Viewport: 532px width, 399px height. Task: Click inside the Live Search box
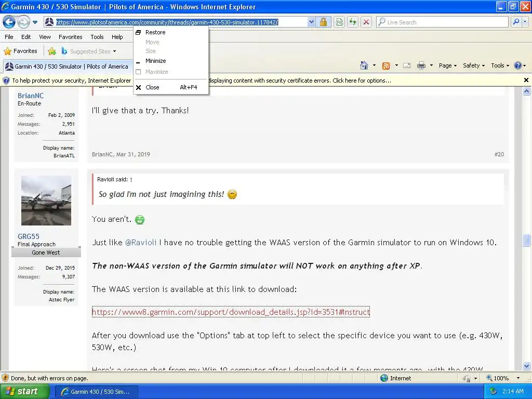[x=443, y=22]
